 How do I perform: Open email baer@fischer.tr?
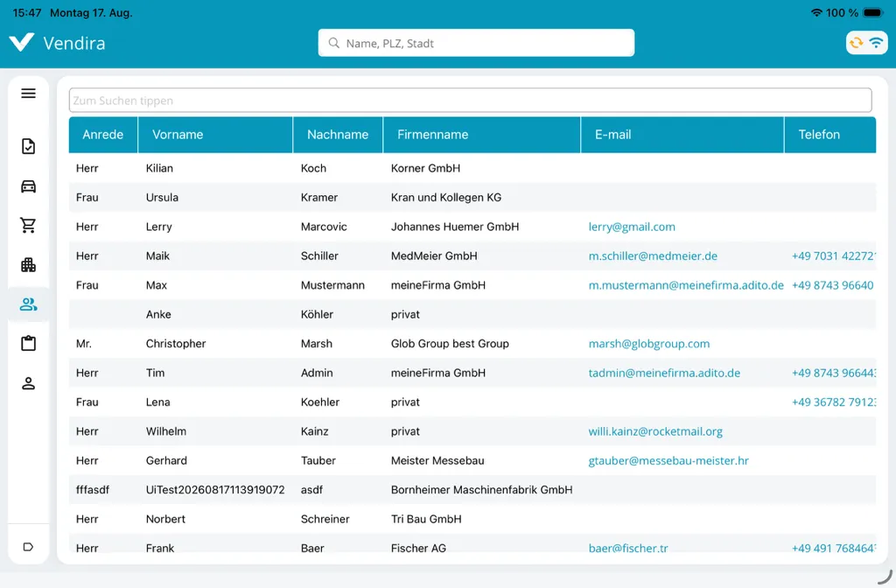pyautogui.click(x=628, y=548)
